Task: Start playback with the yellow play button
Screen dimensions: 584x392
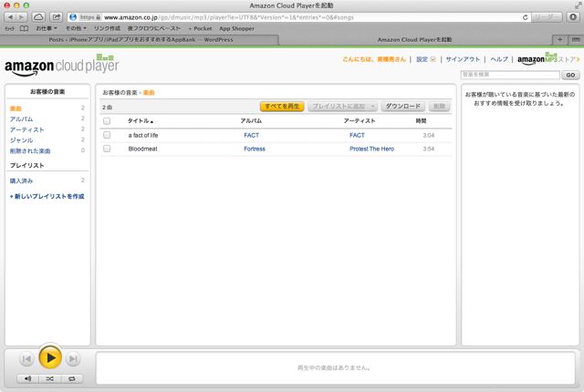Action: click(50, 357)
